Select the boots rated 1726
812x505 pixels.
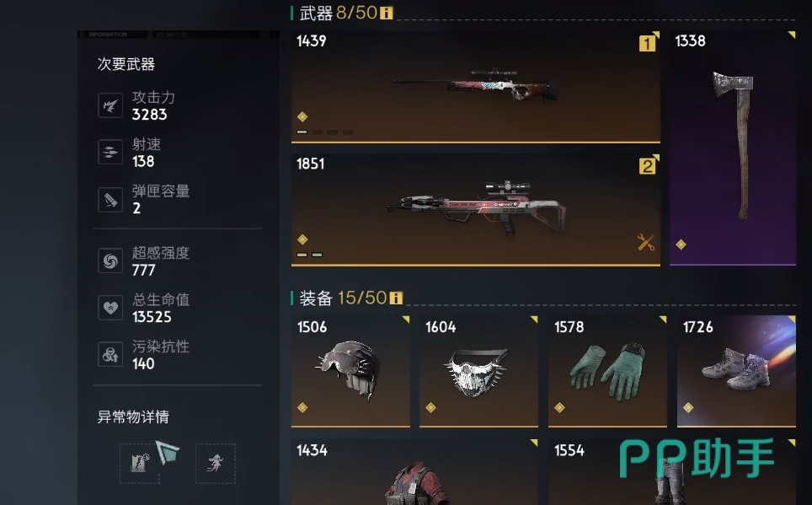click(736, 371)
